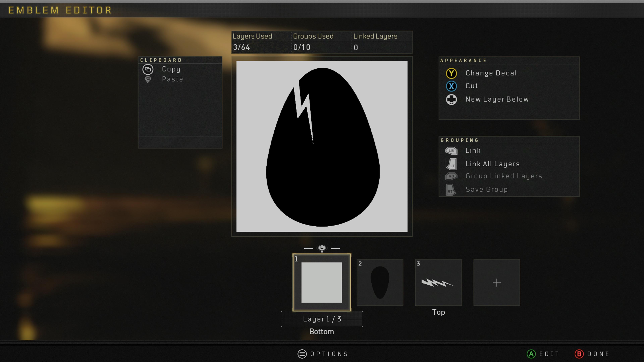Click the emblem preview canvas
Screen dimensions: 644x362
(322, 146)
